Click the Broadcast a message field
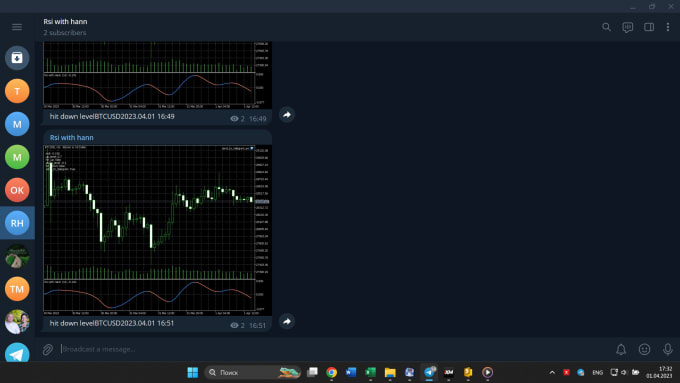Screen dimensions: 680x383 (334, 349)
